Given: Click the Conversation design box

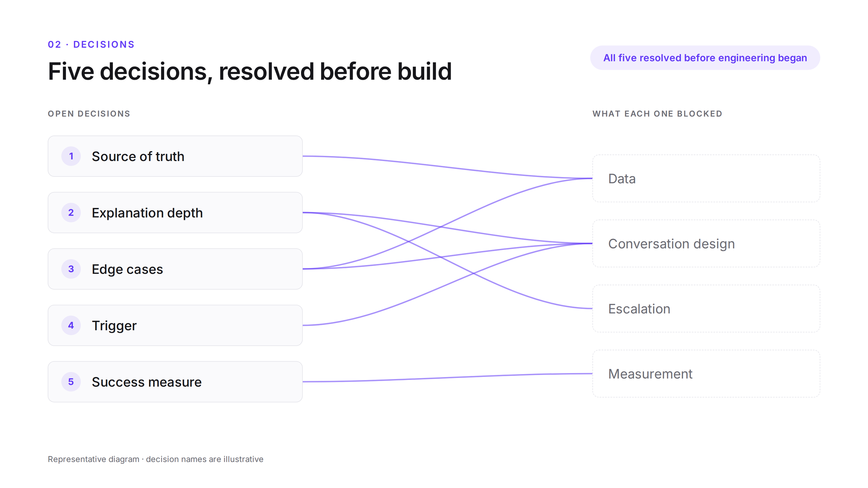Looking at the screenshot, I should tap(706, 243).
